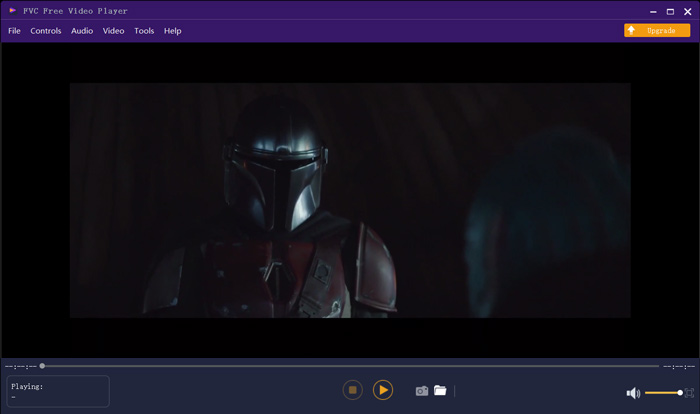Minimize the video player window
This screenshot has width=700, height=414.
(x=653, y=12)
